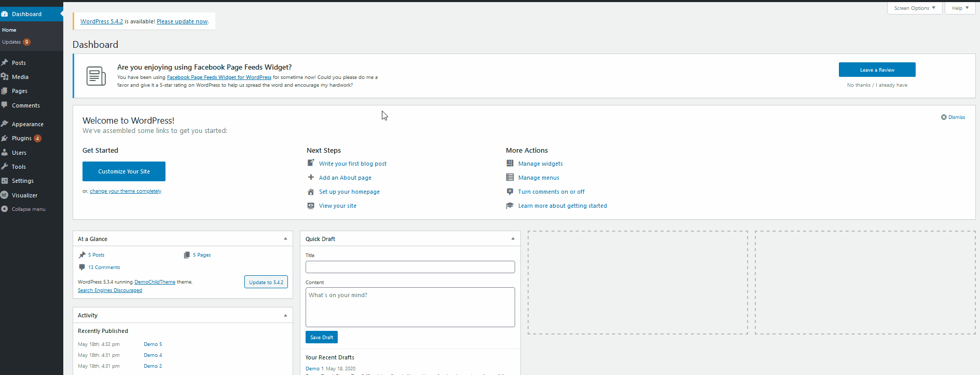Viewport: 980px width, 375px height.
Task: Click the Comments bubble icon in sidebar
Action: pyautogui.click(x=4, y=105)
